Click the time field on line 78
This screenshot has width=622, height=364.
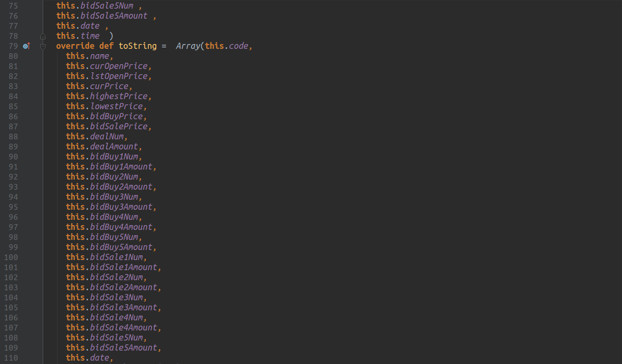coord(90,36)
